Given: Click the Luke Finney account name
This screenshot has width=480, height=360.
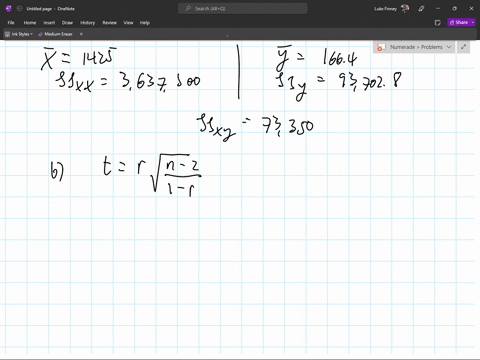Looking at the screenshot, I should pos(385,9).
